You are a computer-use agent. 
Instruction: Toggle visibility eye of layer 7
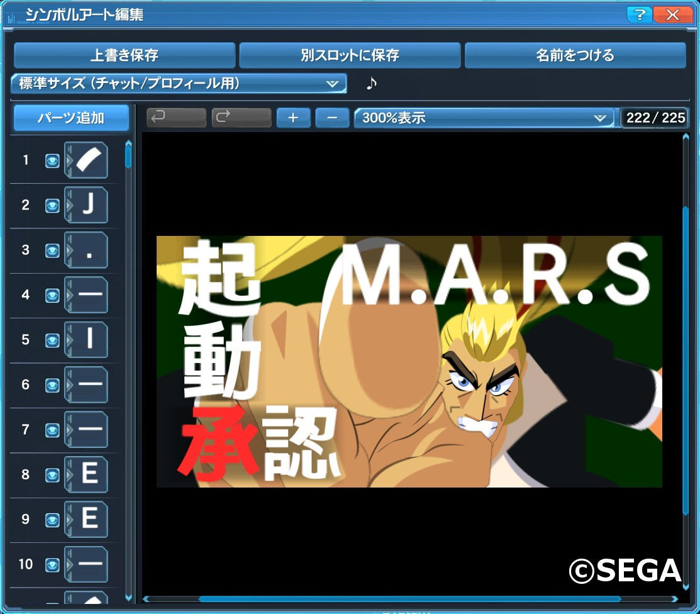52,430
